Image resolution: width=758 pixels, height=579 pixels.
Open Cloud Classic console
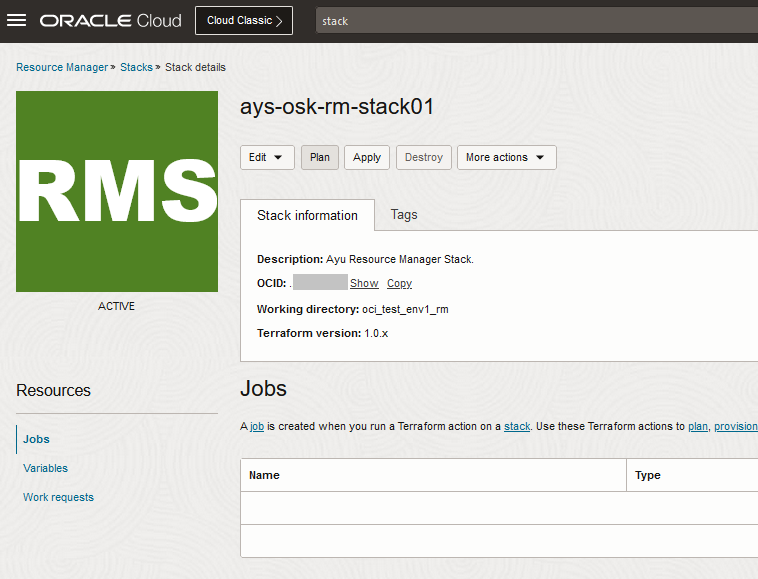(x=244, y=21)
